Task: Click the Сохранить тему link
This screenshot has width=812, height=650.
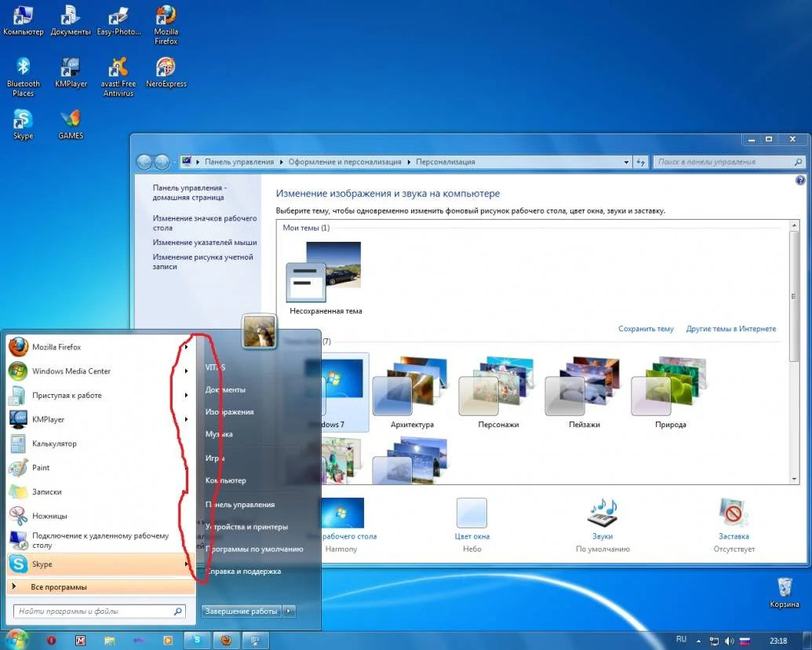Action: coord(646,329)
